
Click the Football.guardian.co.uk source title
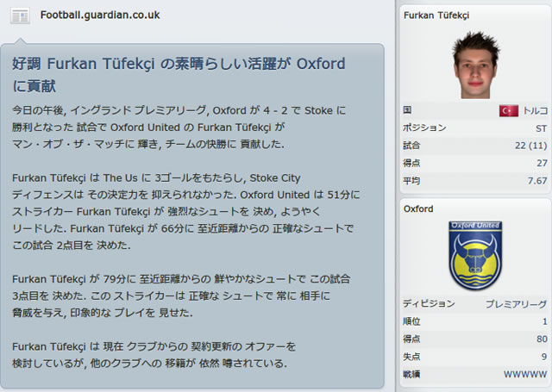tap(100, 16)
